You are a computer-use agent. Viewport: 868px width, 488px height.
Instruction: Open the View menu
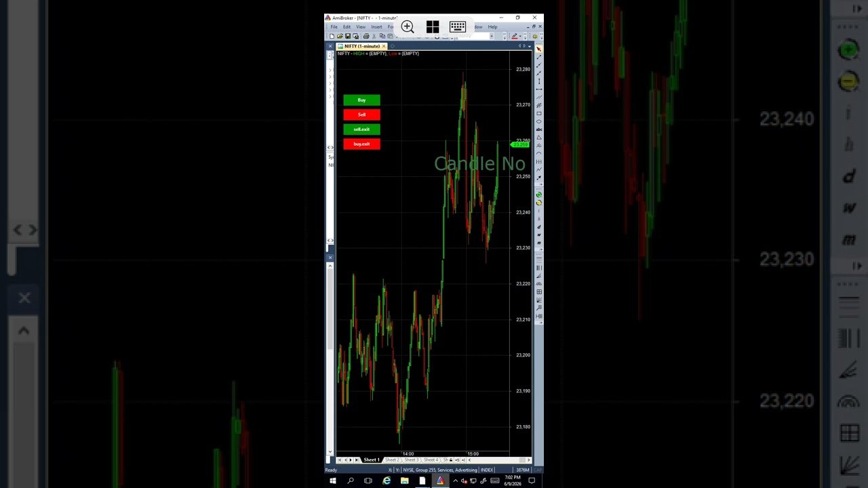click(x=361, y=27)
